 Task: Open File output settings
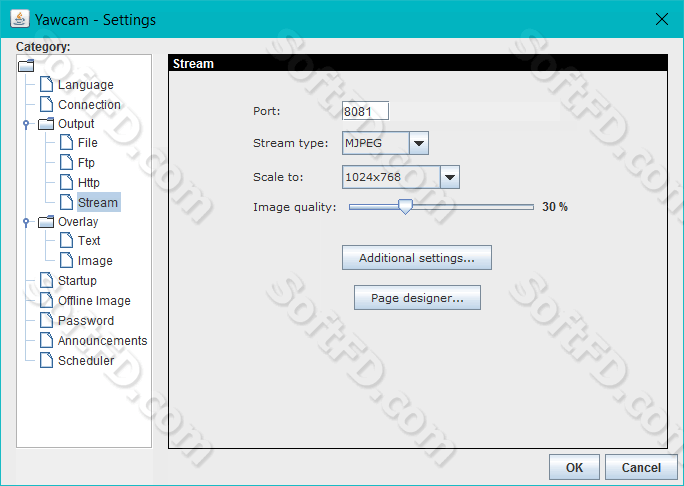coord(88,143)
